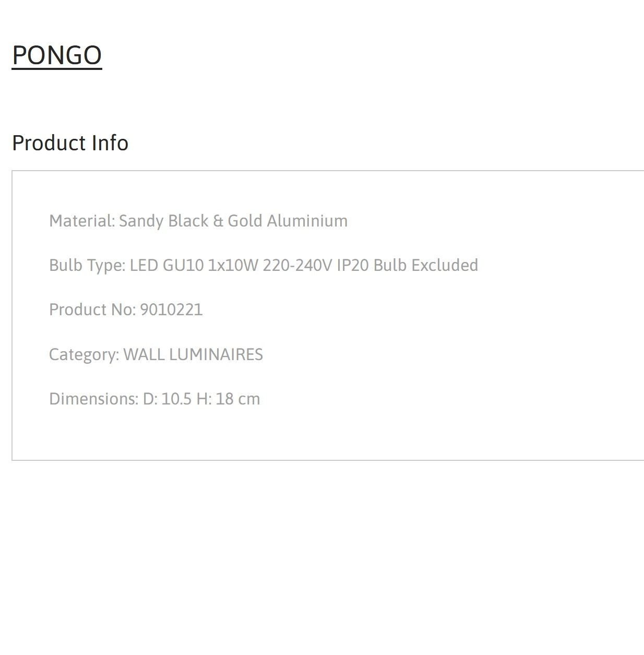Image resolution: width=644 pixels, height=655 pixels.
Task: Click the Product Info heading
Action: tap(70, 143)
